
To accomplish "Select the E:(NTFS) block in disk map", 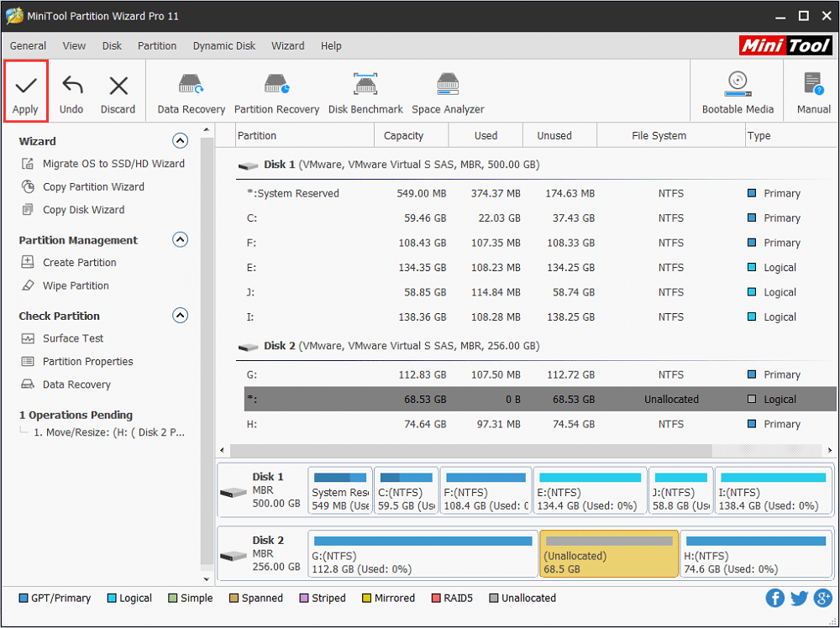I will (x=590, y=489).
